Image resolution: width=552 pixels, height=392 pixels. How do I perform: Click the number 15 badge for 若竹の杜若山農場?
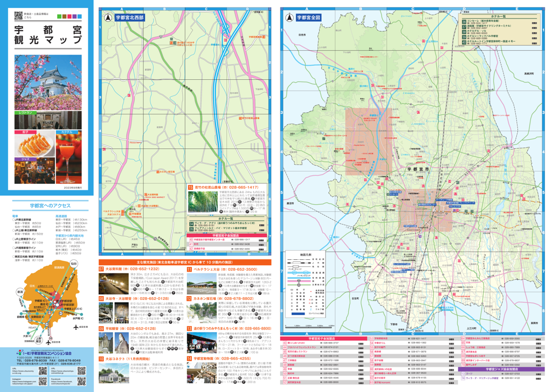point(190,187)
